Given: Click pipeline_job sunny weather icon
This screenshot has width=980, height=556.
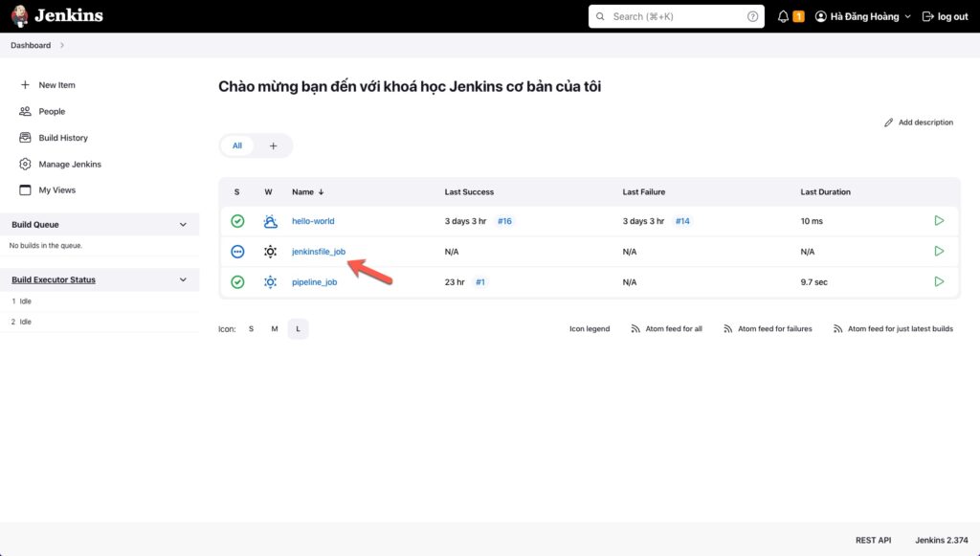Looking at the screenshot, I should click(x=270, y=281).
